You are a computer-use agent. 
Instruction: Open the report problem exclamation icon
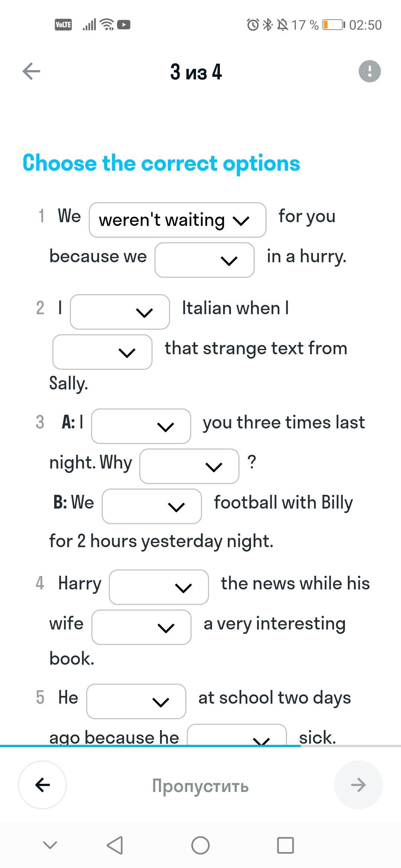click(369, 71)
